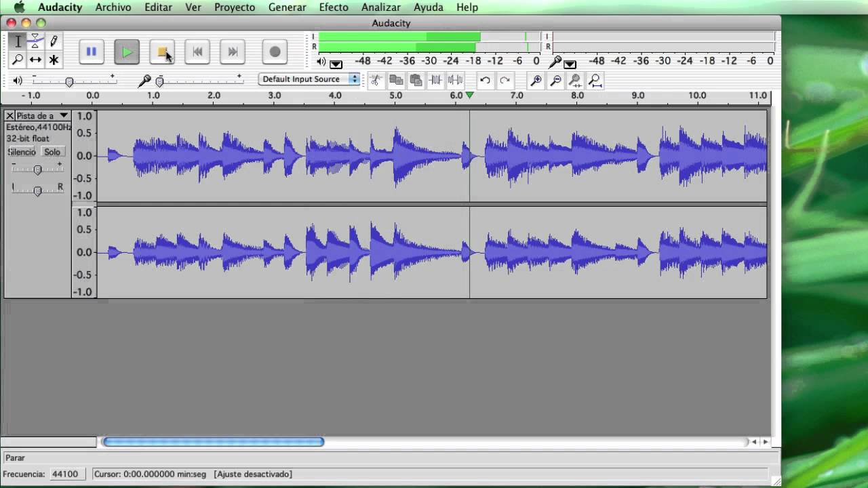Click the input microphone meter icon
The height and width of the screenshot is (488, 868).
pyautogui.click(x=555, y=62)
